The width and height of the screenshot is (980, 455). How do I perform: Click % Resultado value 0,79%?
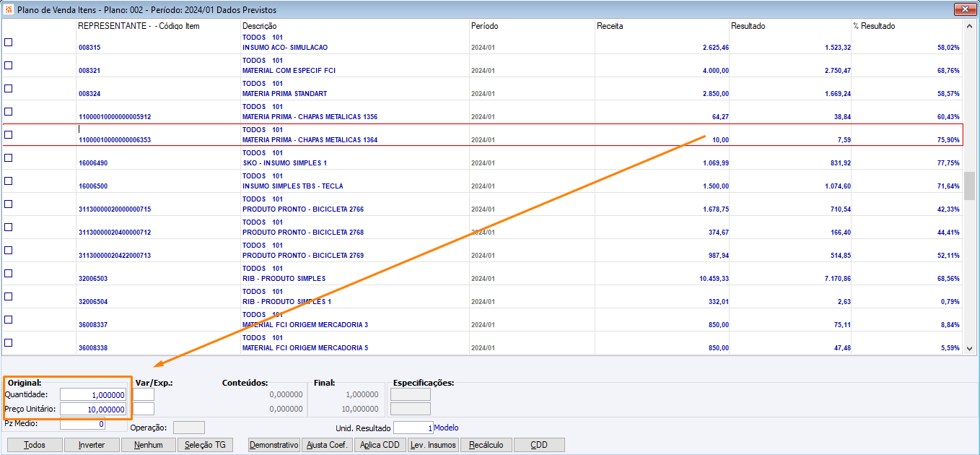coord(950,302)
